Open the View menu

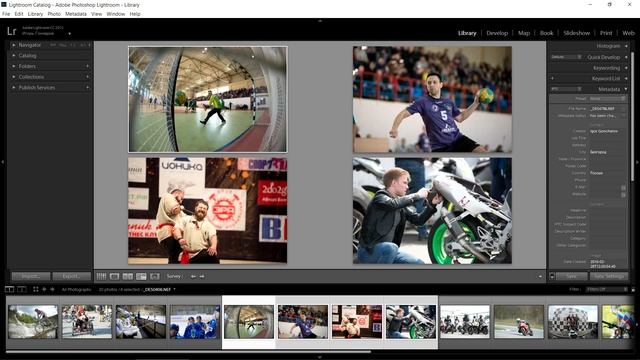(x=96, y=14)
